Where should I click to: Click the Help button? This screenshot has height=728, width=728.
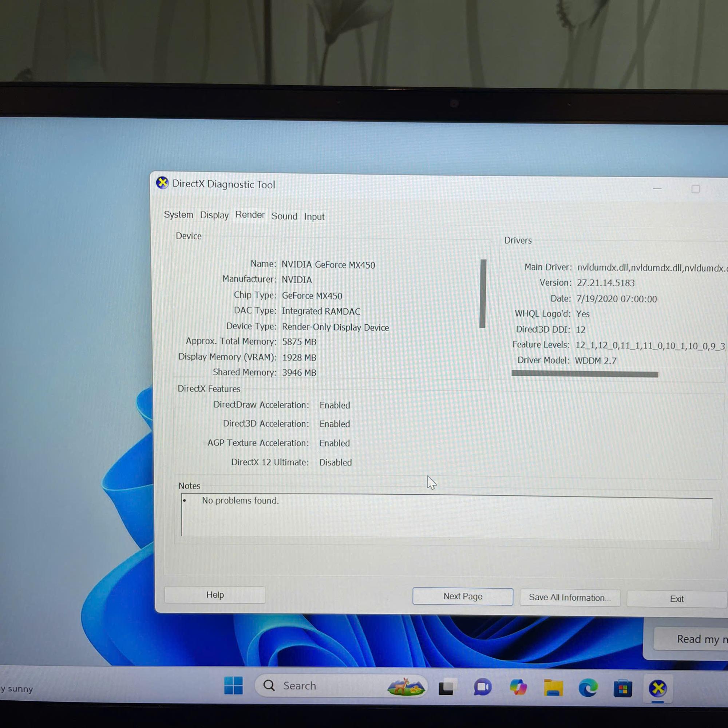click(x=215, y=595)
